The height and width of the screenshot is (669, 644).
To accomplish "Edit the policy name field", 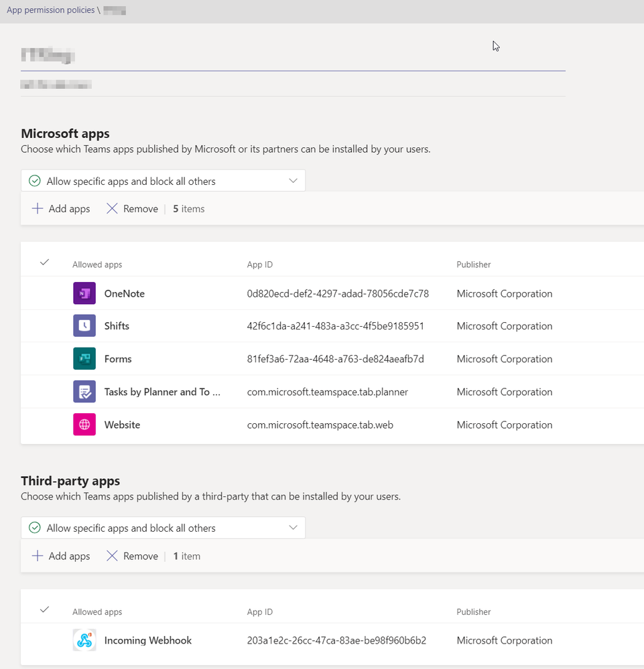I will point(293,56).
